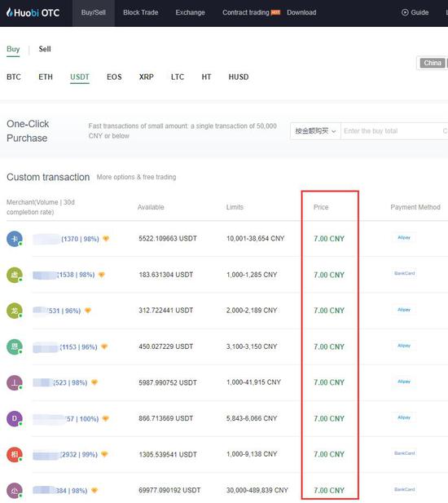The width and height of the screenshot is (448, 503).
Task: Click diamond badge next to (1153 | 96%)
Action: pyautogui.click(x=104, y=346)
